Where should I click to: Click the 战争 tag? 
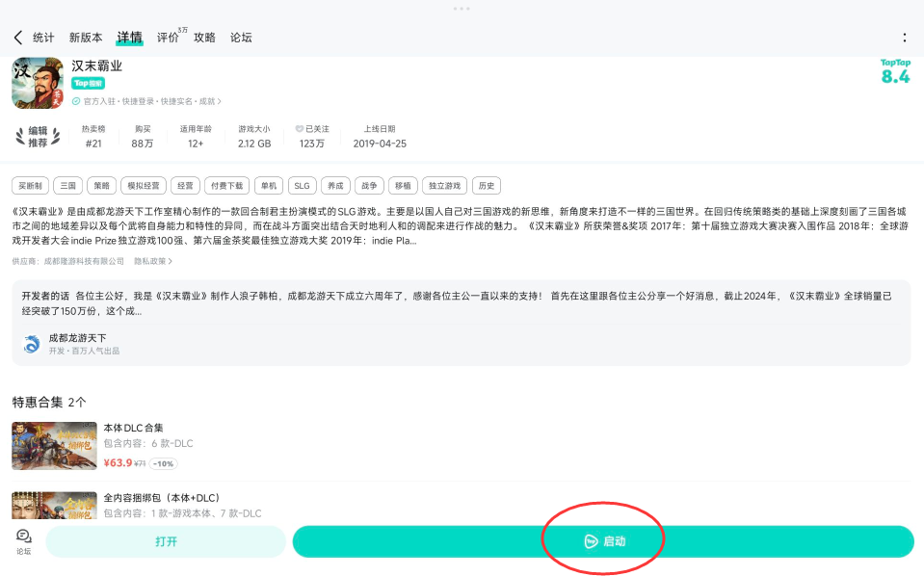(369, 186)
